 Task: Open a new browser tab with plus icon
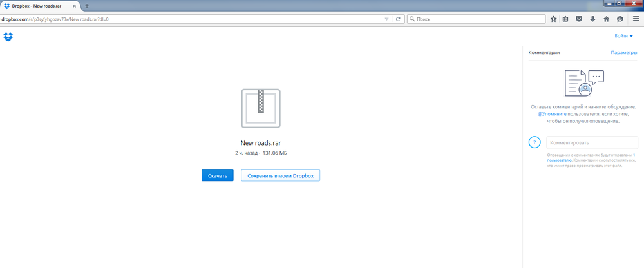87,6
